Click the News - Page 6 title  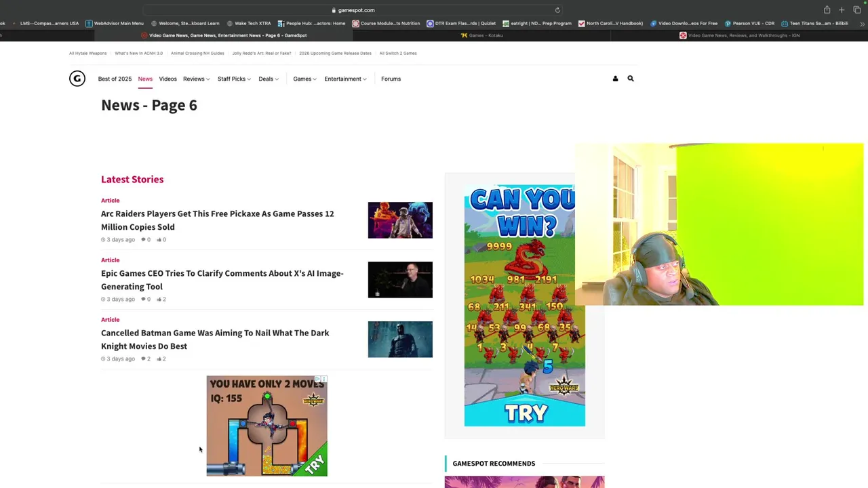point(149,105)
